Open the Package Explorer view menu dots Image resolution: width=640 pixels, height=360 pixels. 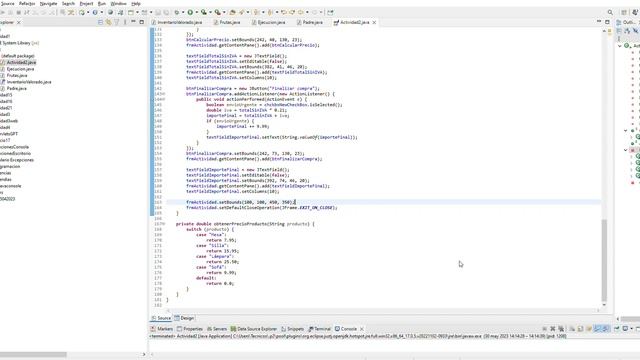(x=125, y=22)
